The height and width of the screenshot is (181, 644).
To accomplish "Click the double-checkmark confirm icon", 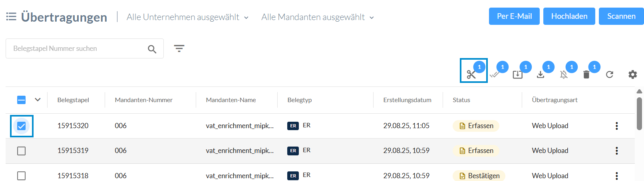I will 495,74.
